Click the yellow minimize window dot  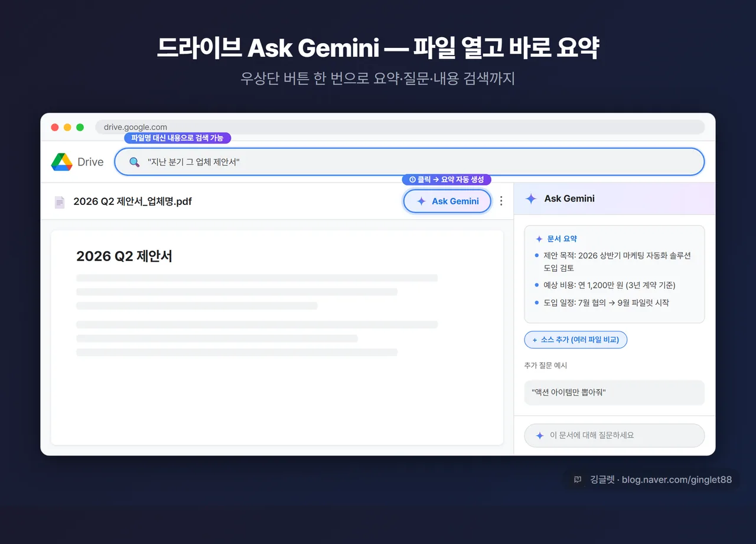coord(67,127)
